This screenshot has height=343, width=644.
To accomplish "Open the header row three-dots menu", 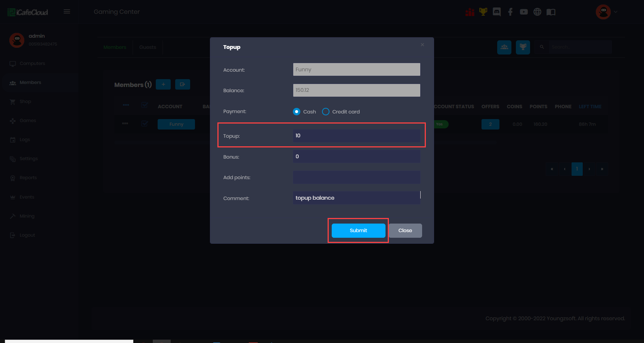I will (126, 105).
